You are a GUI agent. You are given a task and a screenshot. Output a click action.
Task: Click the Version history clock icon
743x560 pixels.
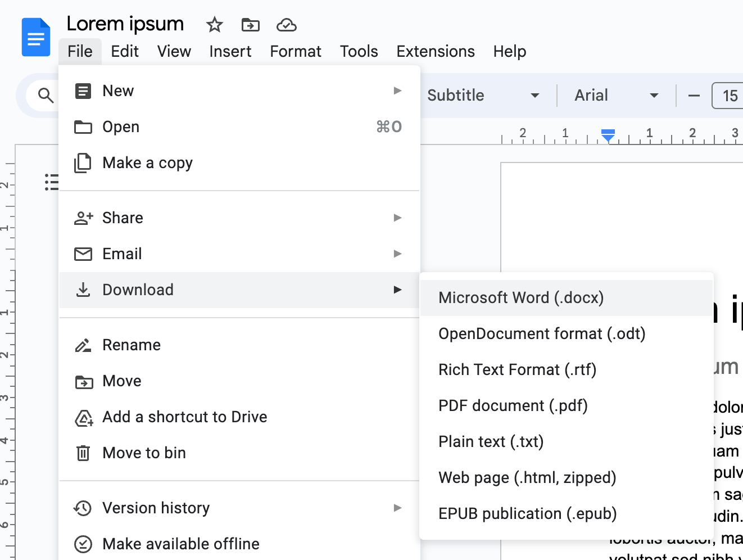pyautogui.click(x=83, y=508)
